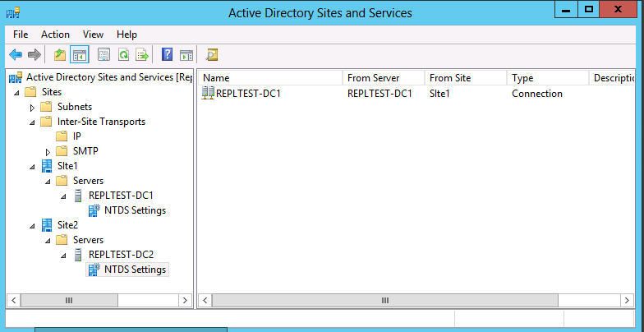The height and width of the screenshot is (332, 644).
Task: Click the Sites folder icon
Action: click(30, 92)
